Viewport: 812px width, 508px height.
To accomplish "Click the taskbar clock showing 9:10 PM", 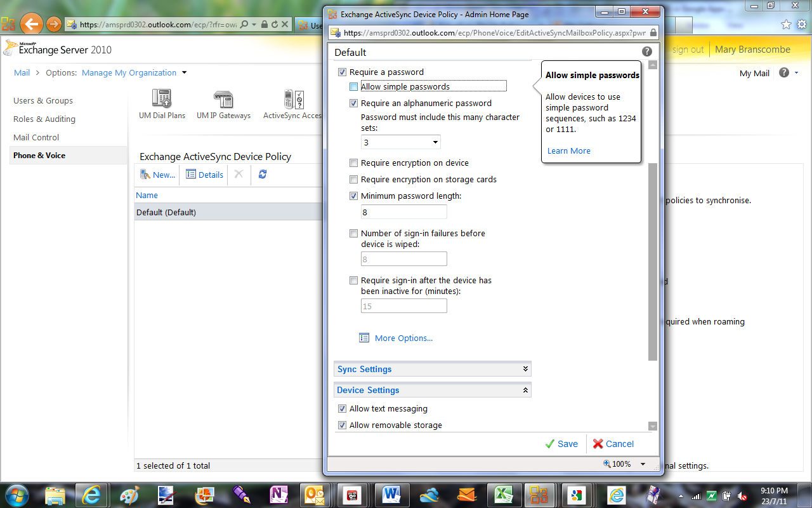I will point(774,495).
